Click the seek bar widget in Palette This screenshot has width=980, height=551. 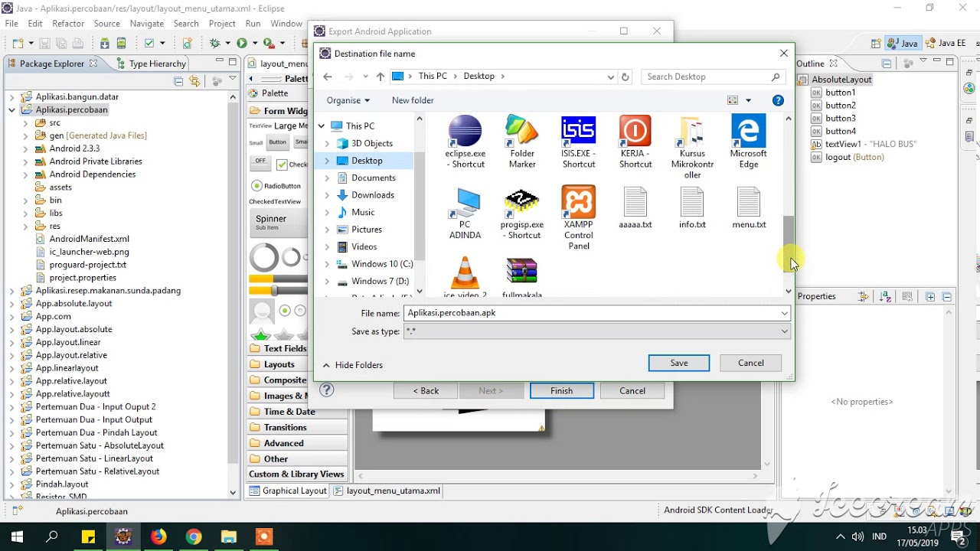pyautogui.click(x=277, y=291)
